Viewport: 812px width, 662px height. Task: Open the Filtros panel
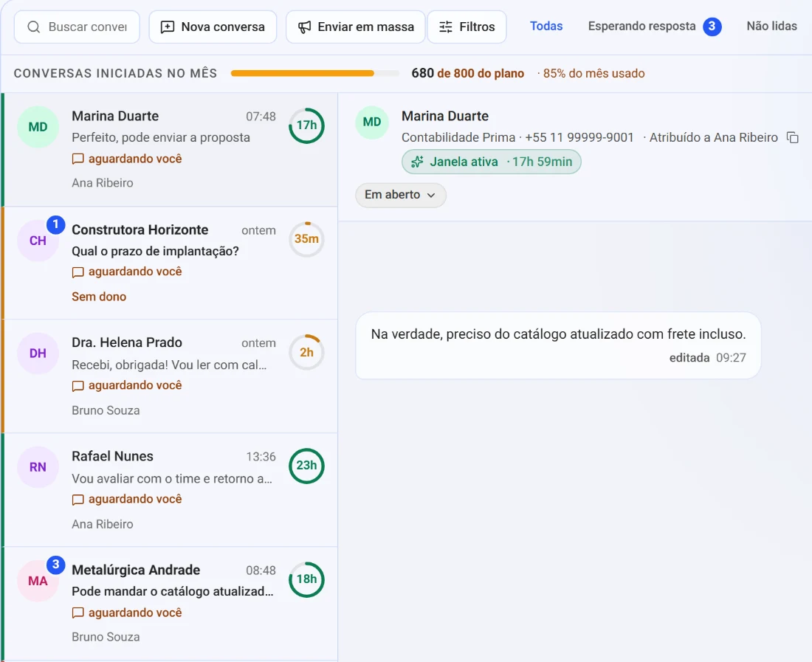click(x=467, y=27)
